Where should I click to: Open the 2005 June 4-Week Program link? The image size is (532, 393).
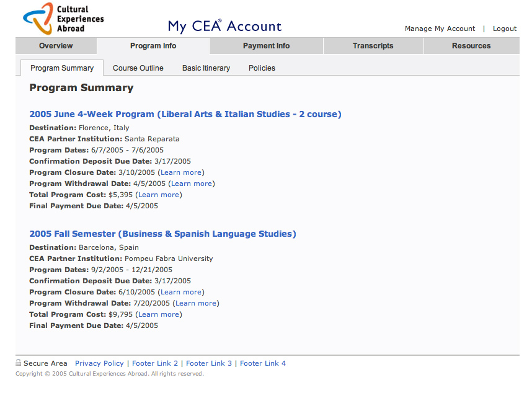[185, 114]
